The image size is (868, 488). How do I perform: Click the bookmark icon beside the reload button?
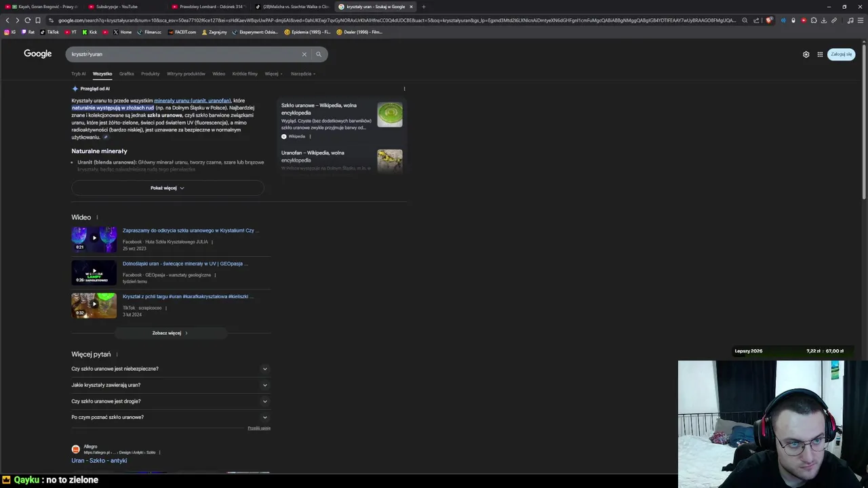click(38, 20)
